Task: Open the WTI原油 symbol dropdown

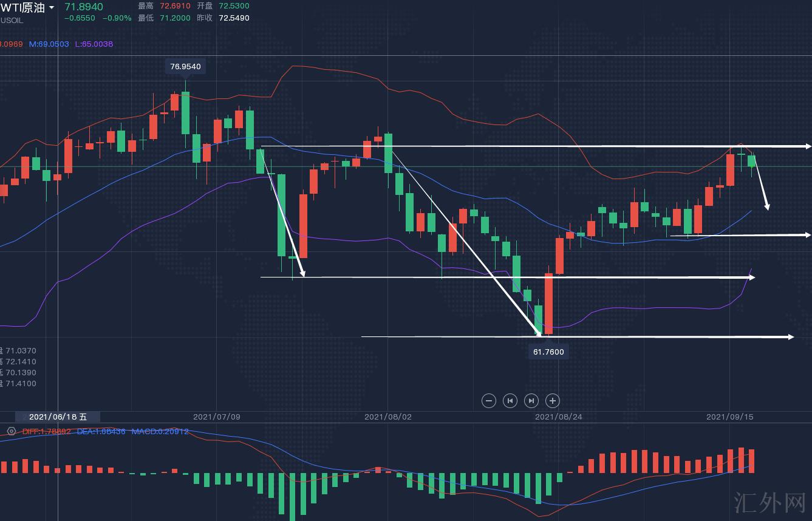Action: click(x=51, y=7)
